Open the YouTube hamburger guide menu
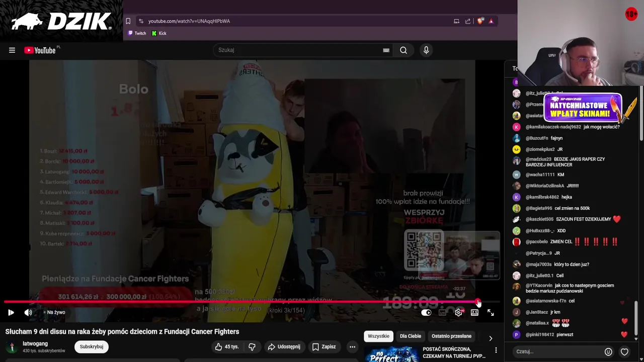Image resolution: width=644 pixels, height=362 pixels. click(x=12, y=50)
